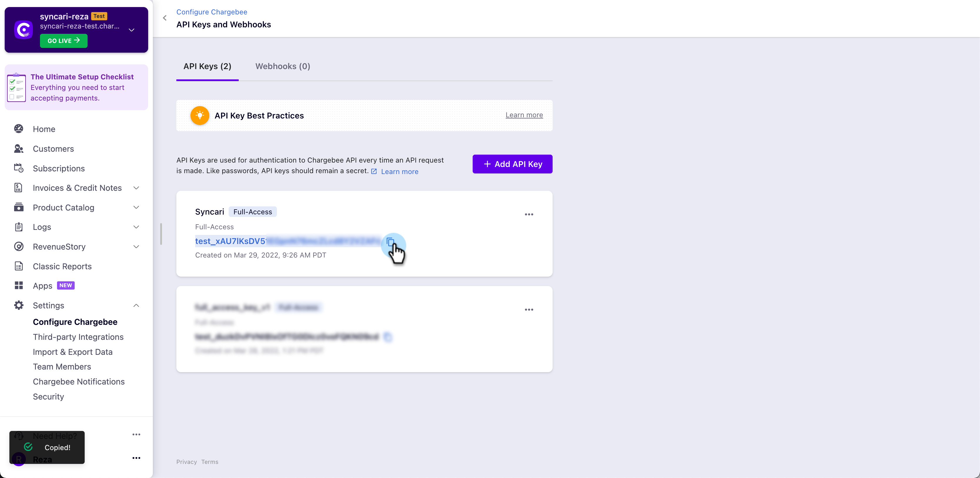
Task: Click the Terms footer link
Action: pyautogui.click(x=210, y=462)
